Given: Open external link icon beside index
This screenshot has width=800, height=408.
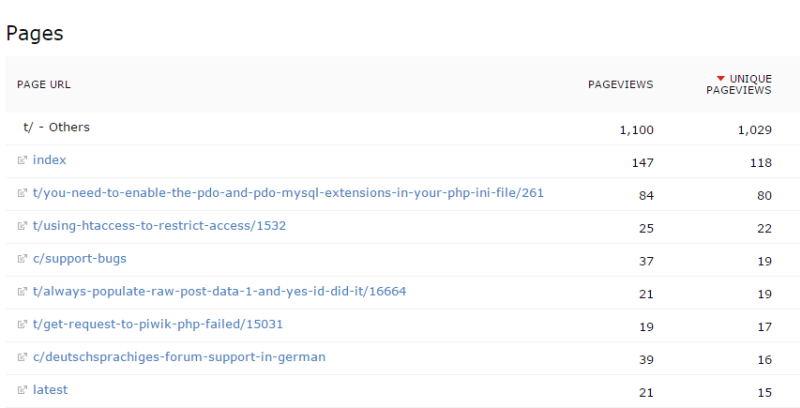Looking at the screenshot, I should click(x=22, y=160).
